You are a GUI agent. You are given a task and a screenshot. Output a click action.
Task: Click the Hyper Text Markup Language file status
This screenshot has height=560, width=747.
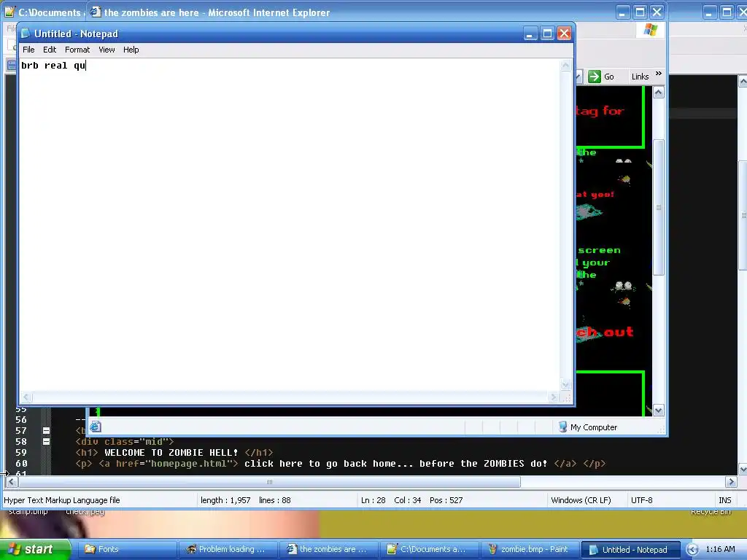tap(62, 500)
